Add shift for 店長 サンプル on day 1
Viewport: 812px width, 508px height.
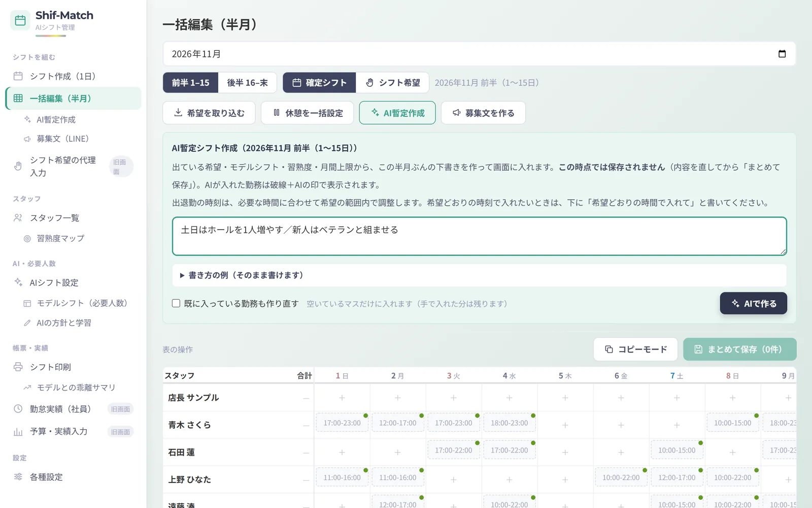coord(342,398)
